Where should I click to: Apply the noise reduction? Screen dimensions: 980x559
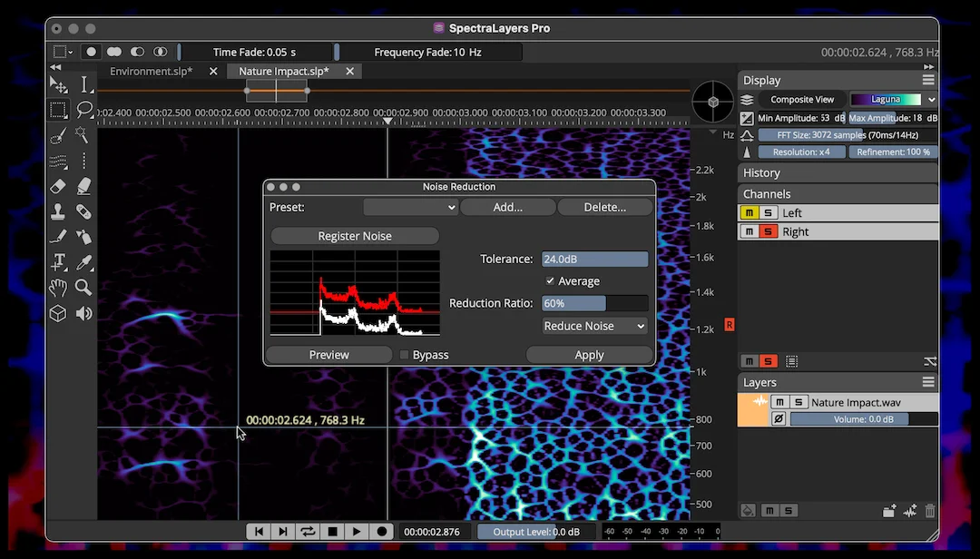click(590, 355)
